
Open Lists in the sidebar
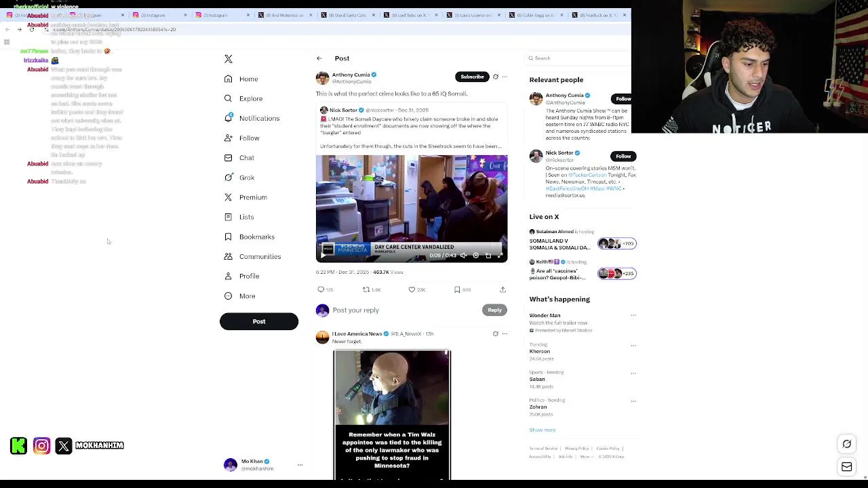coord(239,217)
